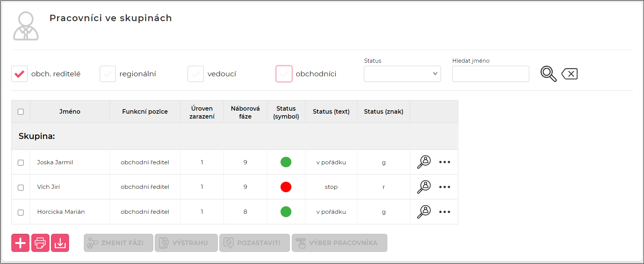Select all rows via header checkbox
This screenshot has width=644, height=264.
(21, 112)
